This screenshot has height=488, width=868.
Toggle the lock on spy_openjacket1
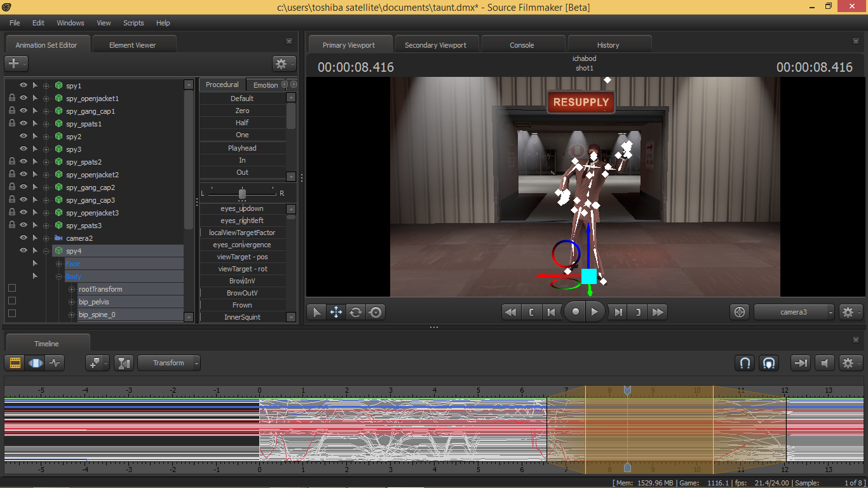[x=11, y=98]
